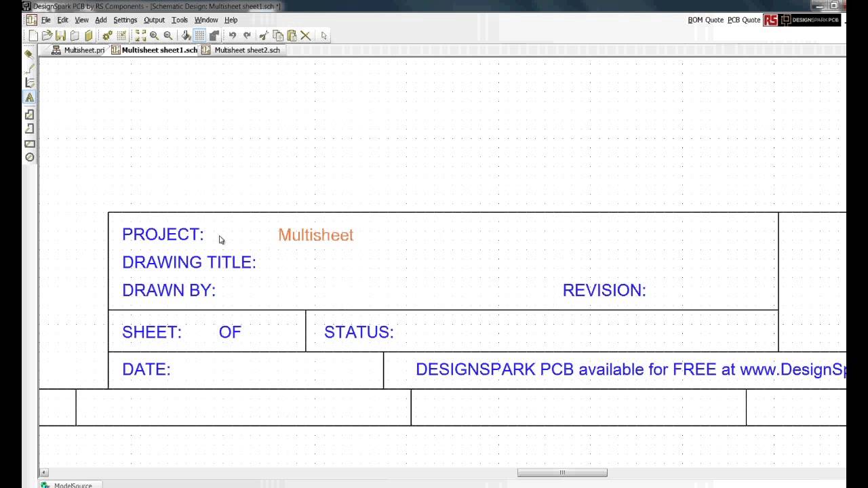Save the schematic with the floppy disk icon

pyautogui.click(x=60, y=36)
